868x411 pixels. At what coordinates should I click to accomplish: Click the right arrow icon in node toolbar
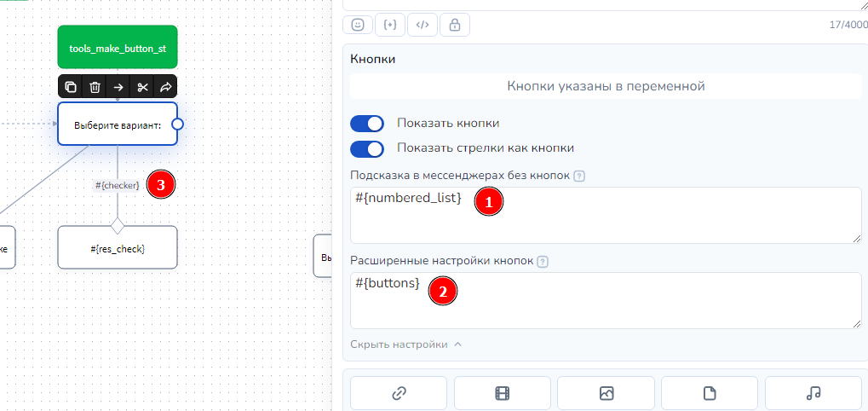tap(118, 87)
